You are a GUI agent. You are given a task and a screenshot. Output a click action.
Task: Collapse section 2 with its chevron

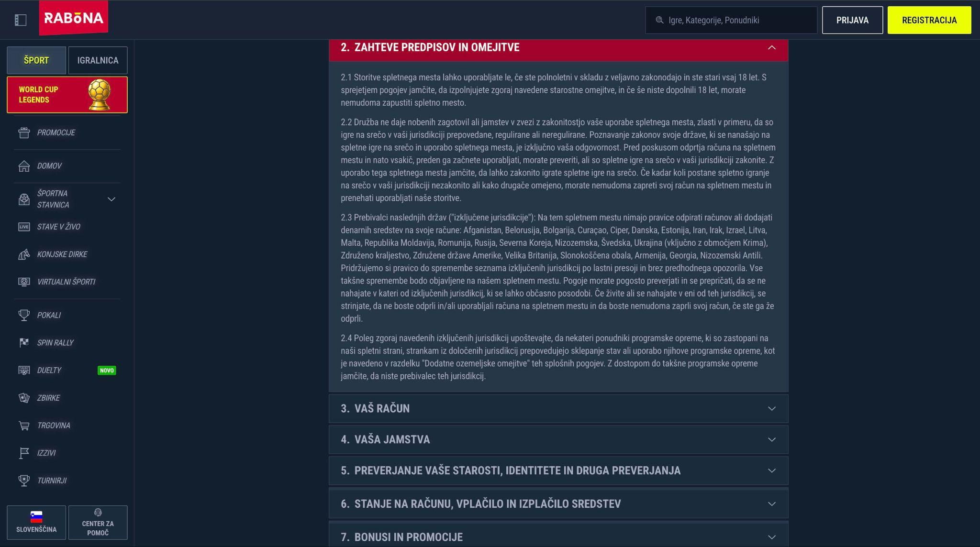[x=771, y=47]
